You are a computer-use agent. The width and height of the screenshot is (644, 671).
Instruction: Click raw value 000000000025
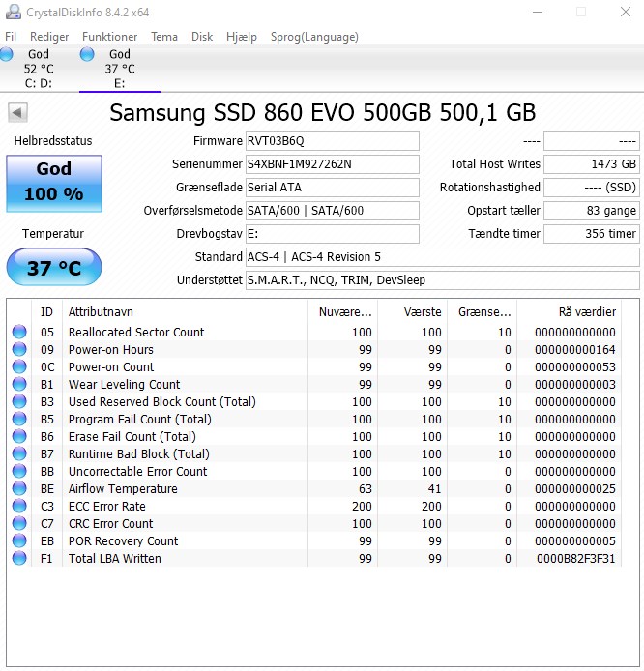coord(575,488)
